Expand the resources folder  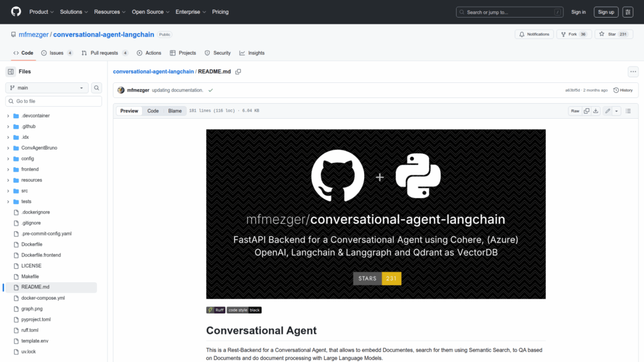click(x=8, y=180)
